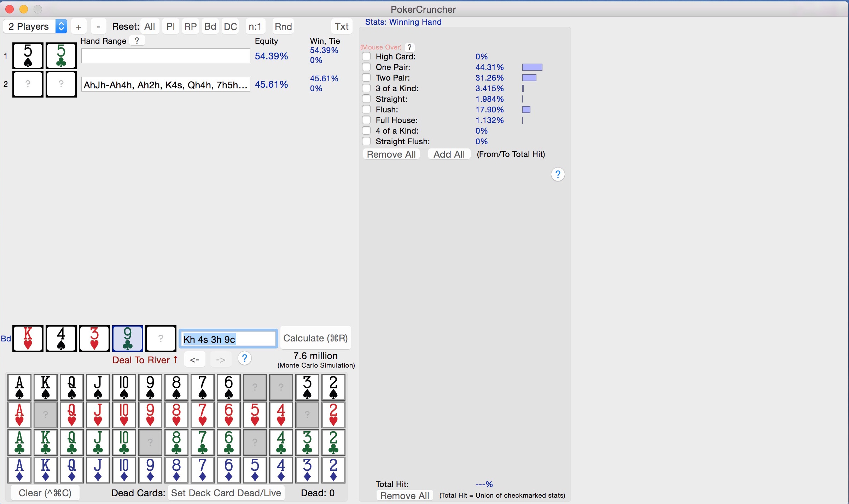Pick the 2 of clubs from deck
849x504 pixels.
coord(333,442)
